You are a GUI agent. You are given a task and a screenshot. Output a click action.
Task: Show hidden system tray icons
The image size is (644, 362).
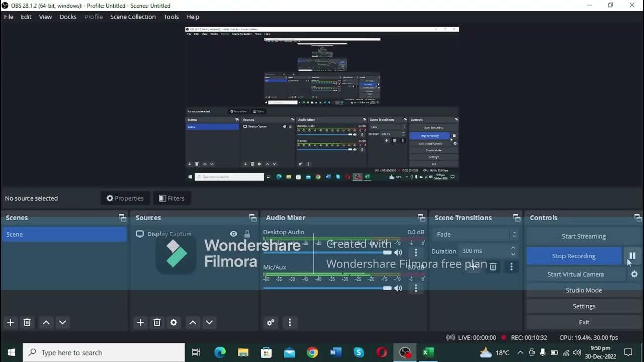click(x=520, y=352)
